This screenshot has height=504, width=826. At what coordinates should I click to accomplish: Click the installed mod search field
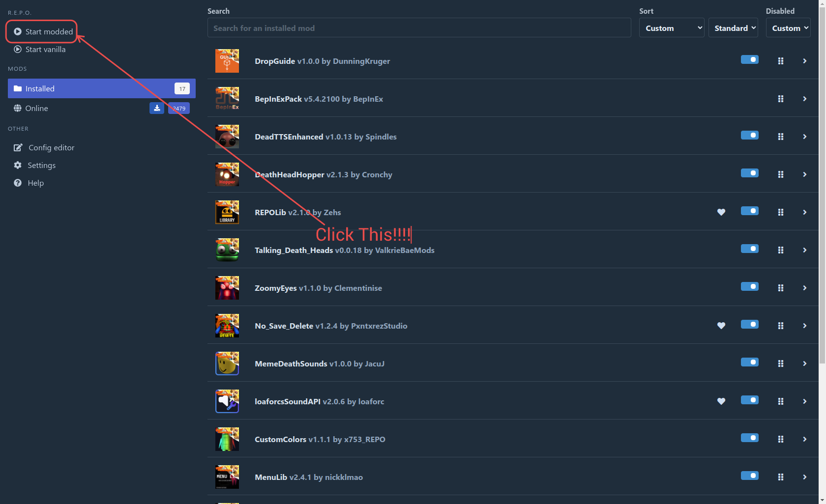(x=419, y=28)
